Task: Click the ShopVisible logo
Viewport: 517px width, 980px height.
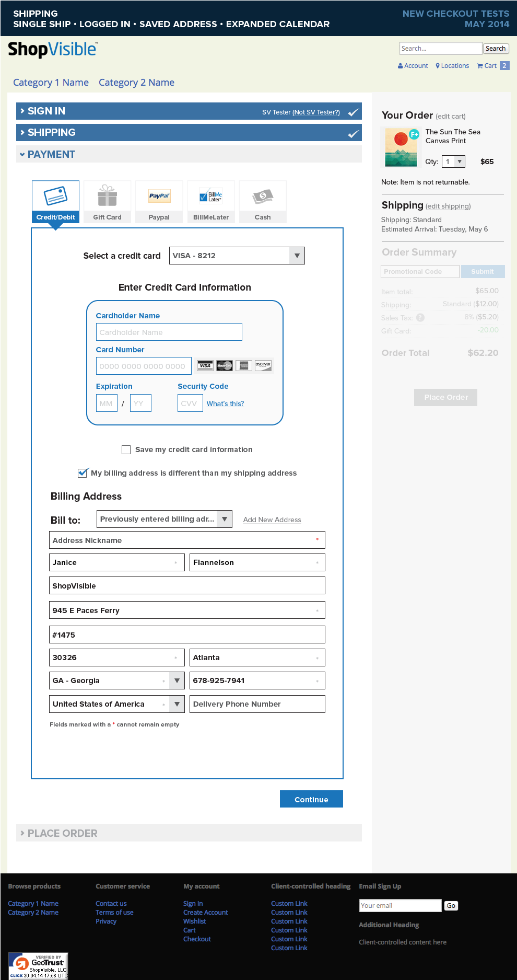Action: tap(53, 50)
